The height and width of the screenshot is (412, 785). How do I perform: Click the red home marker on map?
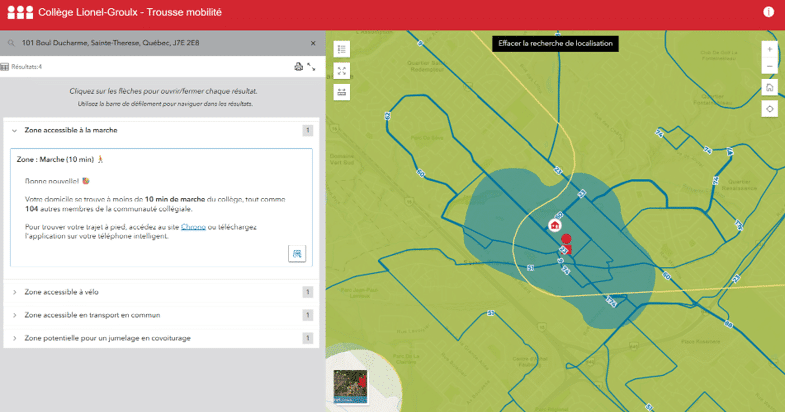(555, 225)
